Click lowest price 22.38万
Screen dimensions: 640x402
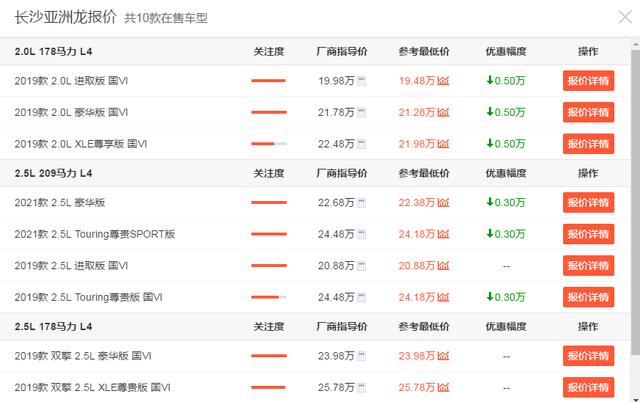(x=417, y=202)
